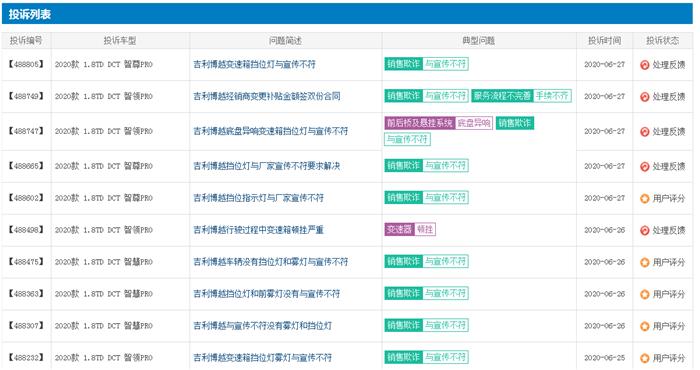Screen dimensions: 700x370
Task: Click the 用户评分 status icon for complaint 488307
Action: pos(644,326)
